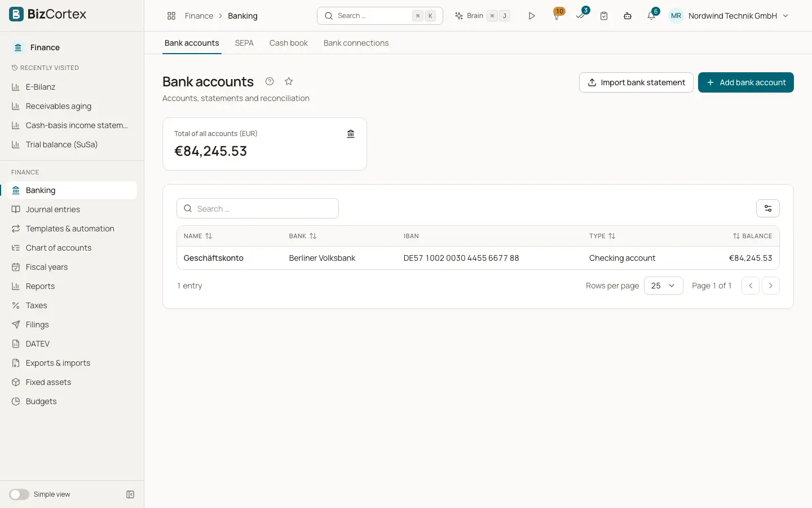Select the Bank accounts tab
The image size is (812, 508).
pos(192,43)
